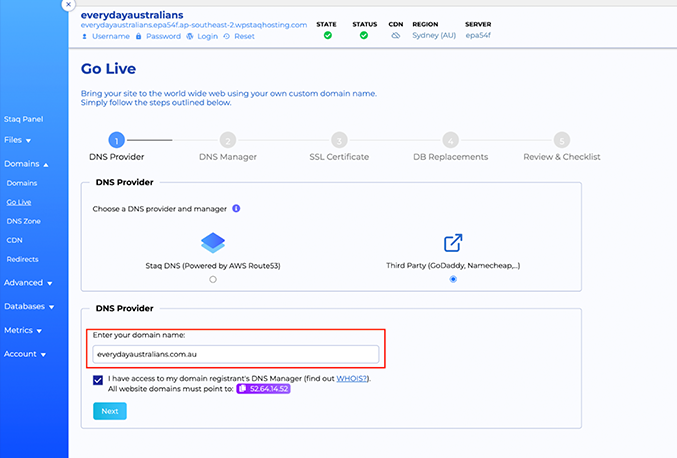The height and width of the screenshot is (458, 677).
Task: Close the sidebar with the X icon
Action: (x=68, y=4)
